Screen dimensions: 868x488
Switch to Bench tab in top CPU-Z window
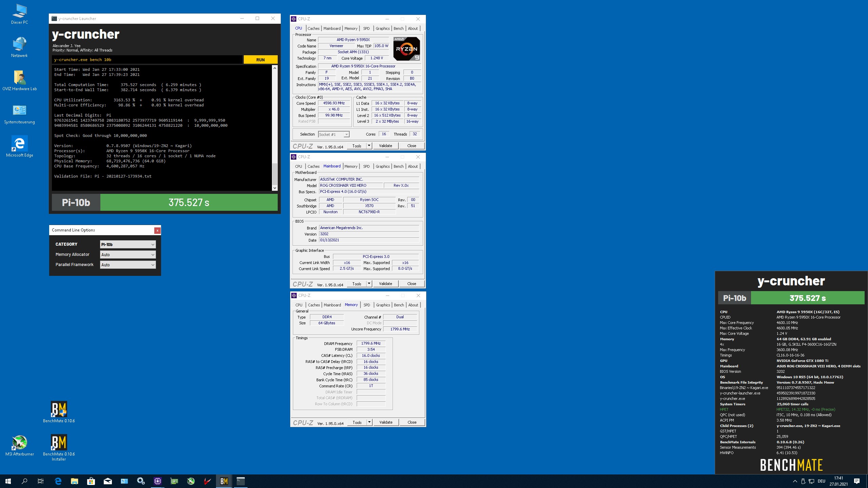coord(398,28)
